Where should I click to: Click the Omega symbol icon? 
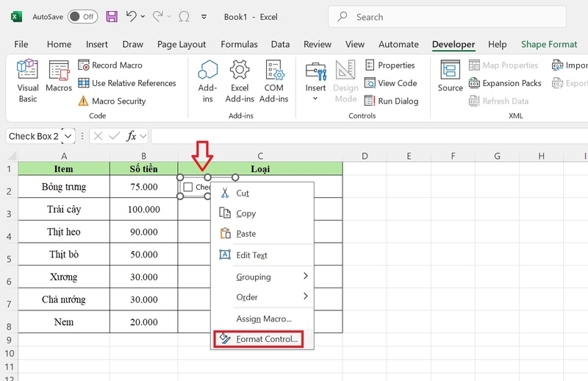(x=184, y=16)
